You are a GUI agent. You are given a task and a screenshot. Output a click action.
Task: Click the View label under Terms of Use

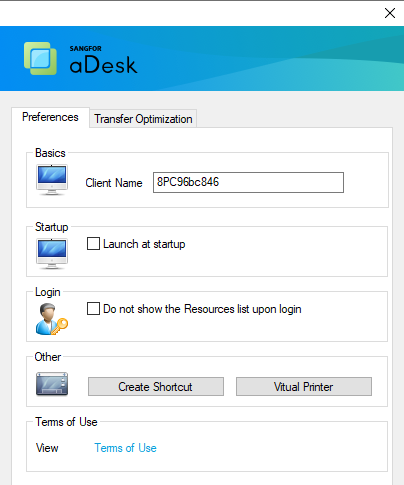pyautogui.click(x=47, y=448)
